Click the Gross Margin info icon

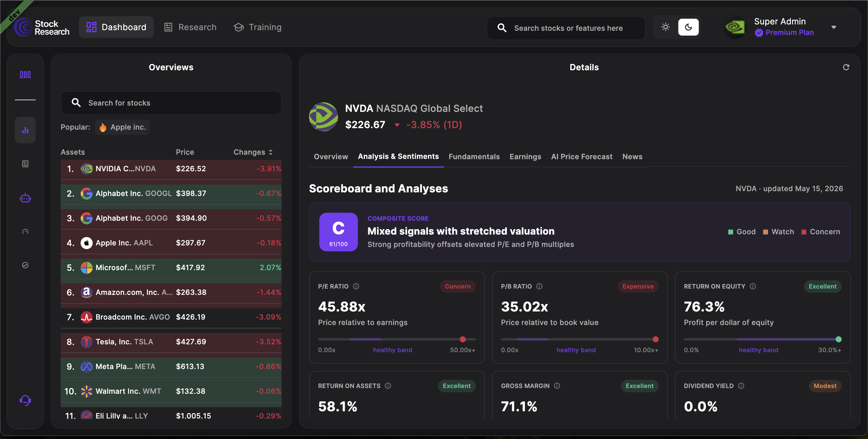pos(557,386)
